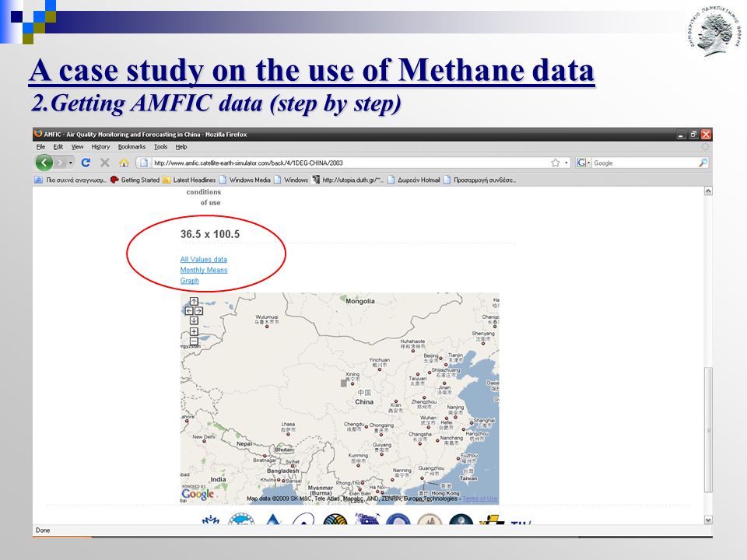Click the search magnifier icon
This screenshot has height=560, width=747.
[703, 163]
